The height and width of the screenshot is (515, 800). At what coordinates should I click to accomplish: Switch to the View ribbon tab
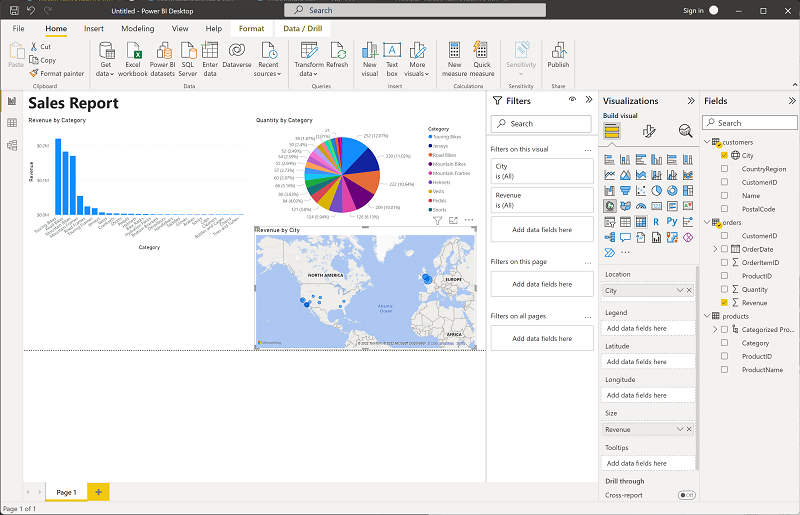click(x=180, y=29)
